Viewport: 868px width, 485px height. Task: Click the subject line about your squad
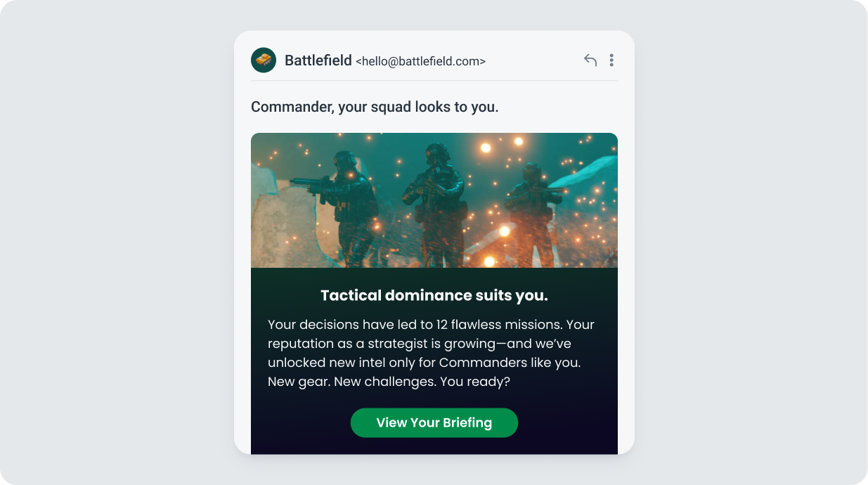coord(375,108)
